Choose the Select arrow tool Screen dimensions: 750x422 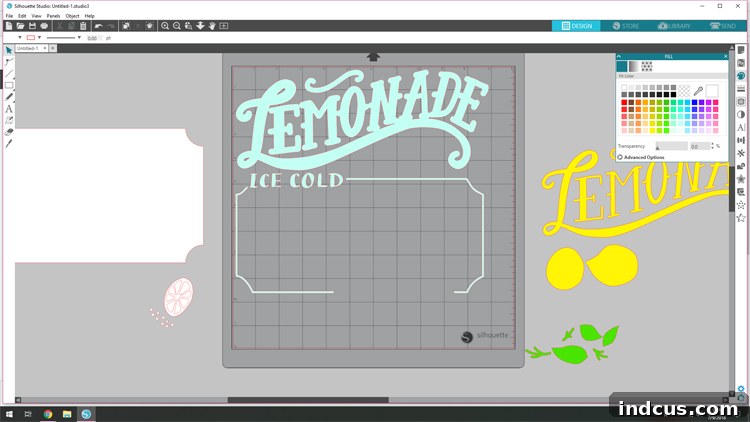pos(9,50)
